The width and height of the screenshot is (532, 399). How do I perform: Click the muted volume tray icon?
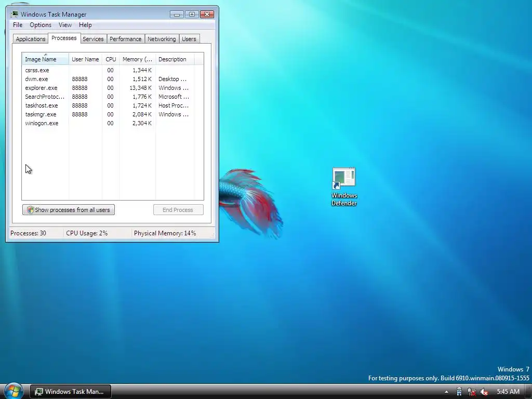pos(484,392)
